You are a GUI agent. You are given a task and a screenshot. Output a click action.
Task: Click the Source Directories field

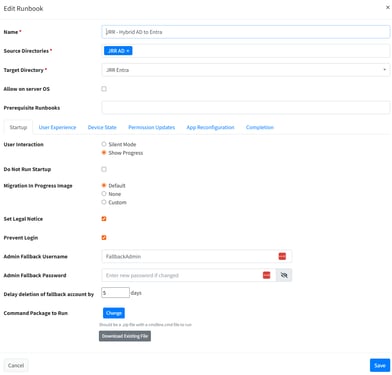pos(246,51)
